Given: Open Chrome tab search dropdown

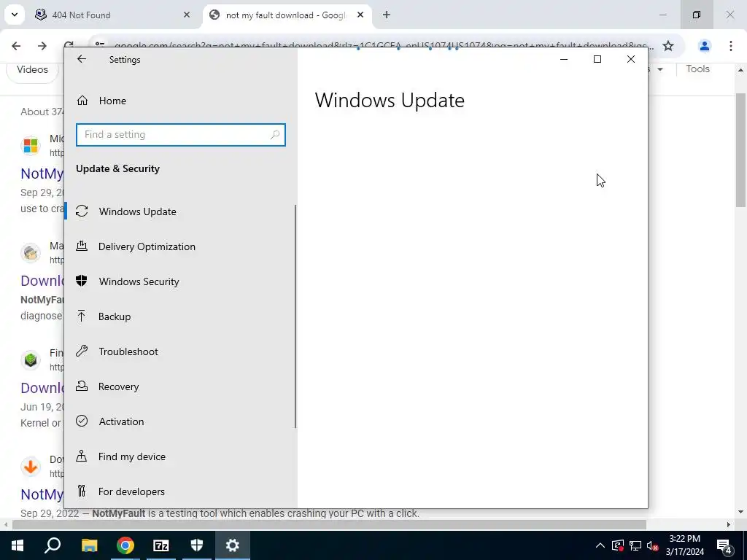Looking at the screenshot, I should pos(15,15).
